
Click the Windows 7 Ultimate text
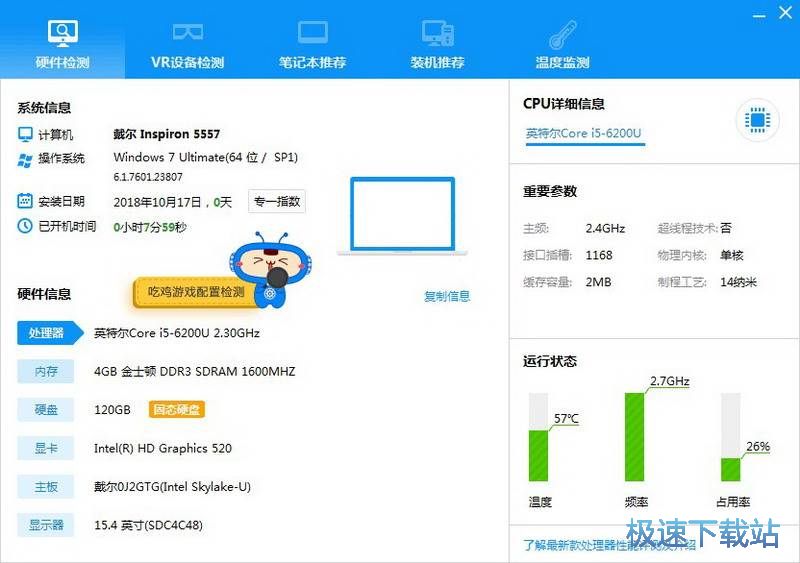pos(205,157)
